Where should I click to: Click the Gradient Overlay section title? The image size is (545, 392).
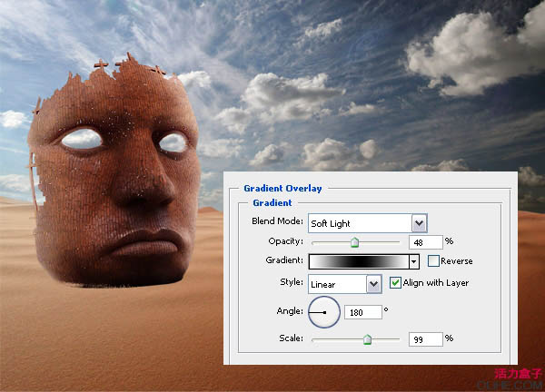coord(284,188)
